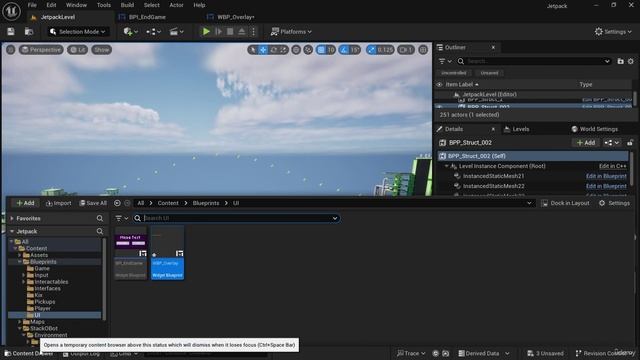Click the Stop simulation square button
This screenshot has width=640, height=360.
[230, 31]
